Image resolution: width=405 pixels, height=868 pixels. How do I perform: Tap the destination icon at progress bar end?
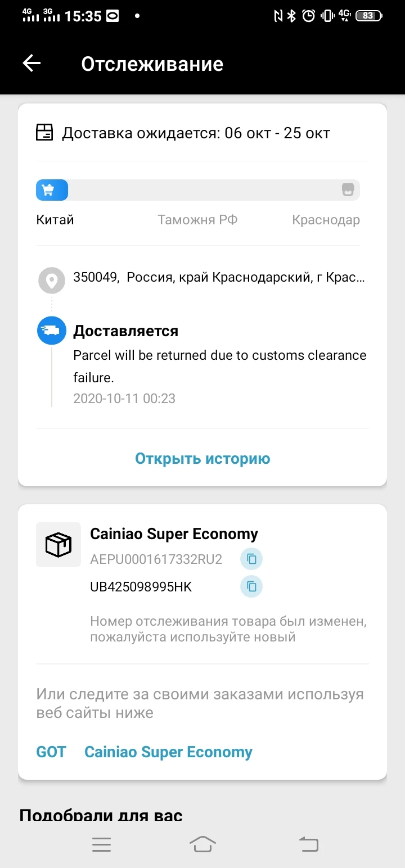point(348,190)
